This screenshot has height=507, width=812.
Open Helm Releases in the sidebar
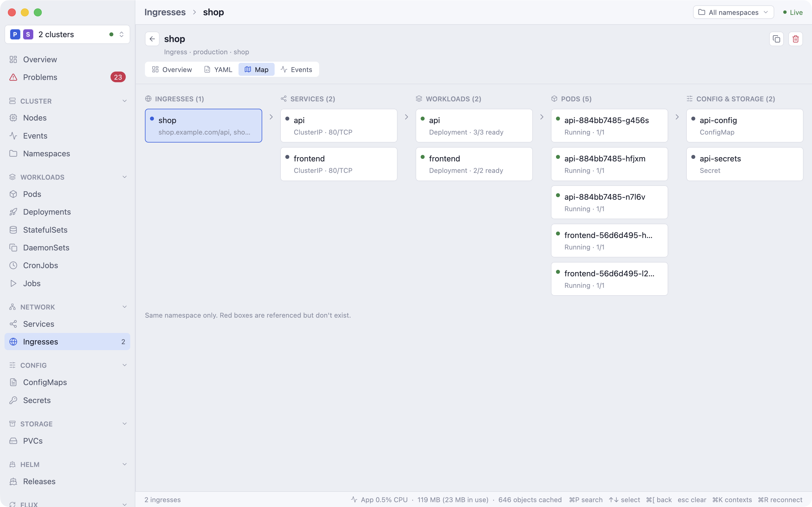67,481
